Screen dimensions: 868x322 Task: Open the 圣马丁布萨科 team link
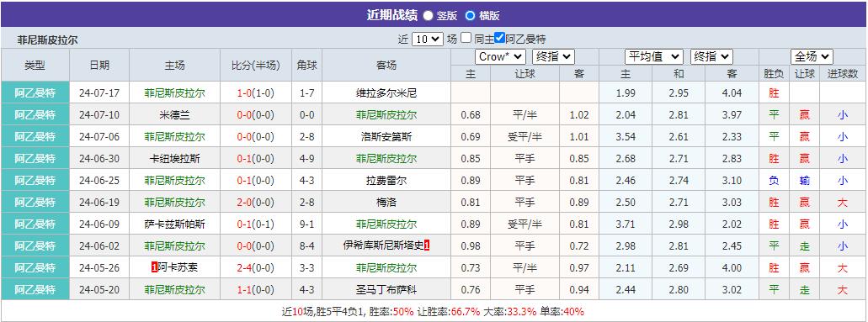tap(386, 289)
